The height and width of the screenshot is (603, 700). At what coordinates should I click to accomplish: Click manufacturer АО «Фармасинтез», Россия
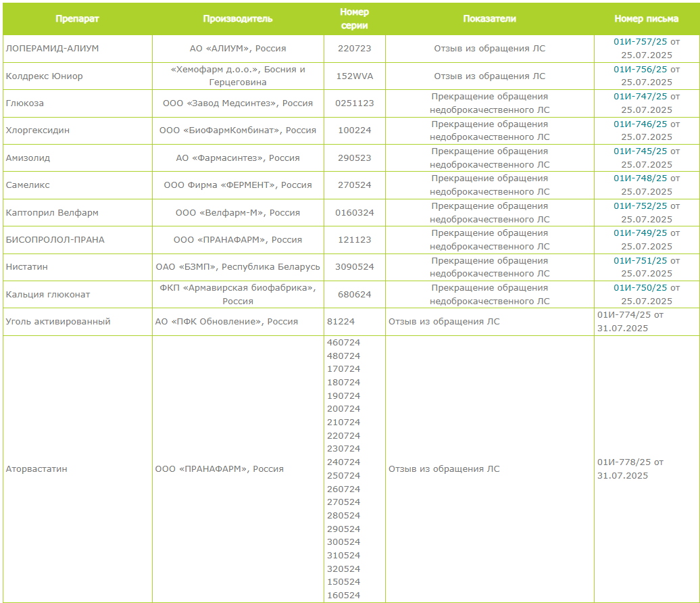[238, 158]
